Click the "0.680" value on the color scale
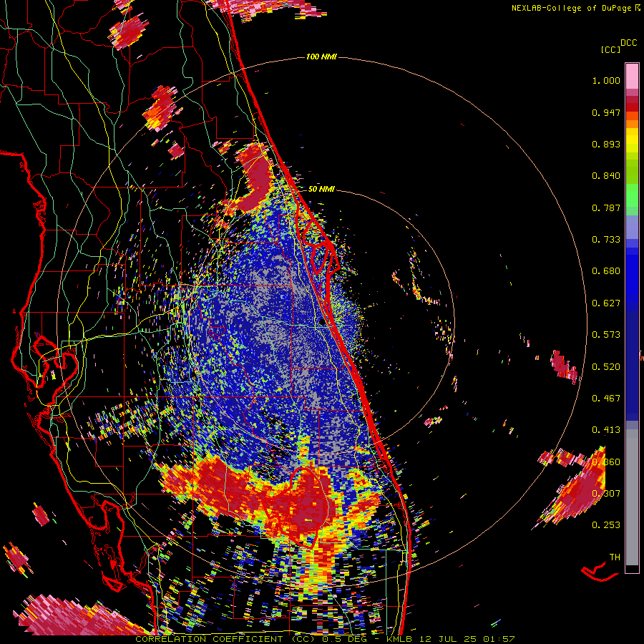Viewport: 644px width, 644px height. tap(606, 271)
